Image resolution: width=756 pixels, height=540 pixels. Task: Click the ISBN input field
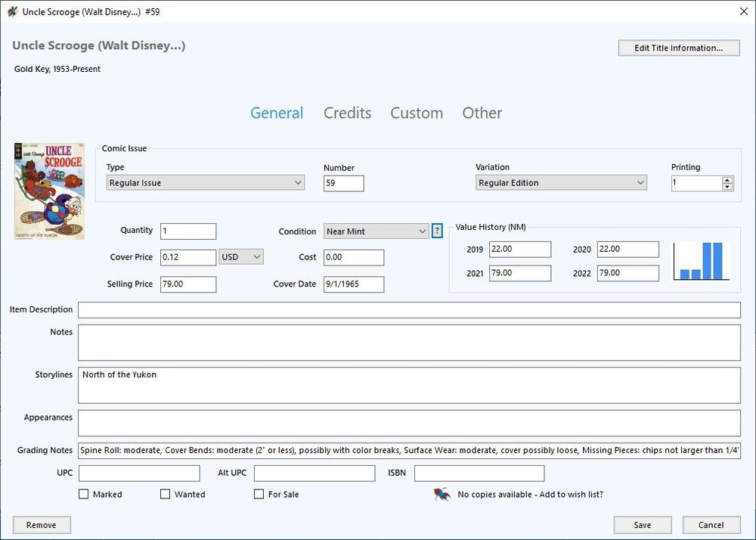pos(479,473)
